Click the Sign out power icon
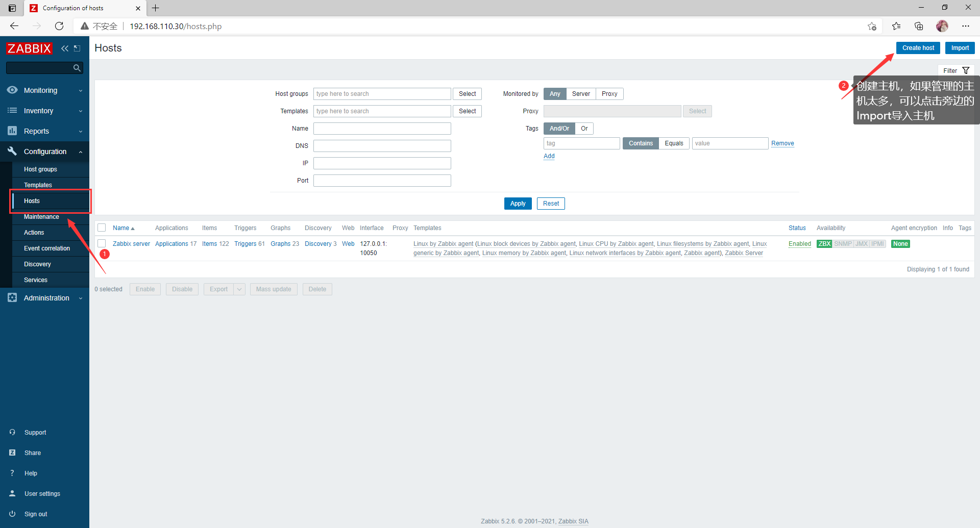Viewport: 980px width, 528px height. tap(12, 514)
